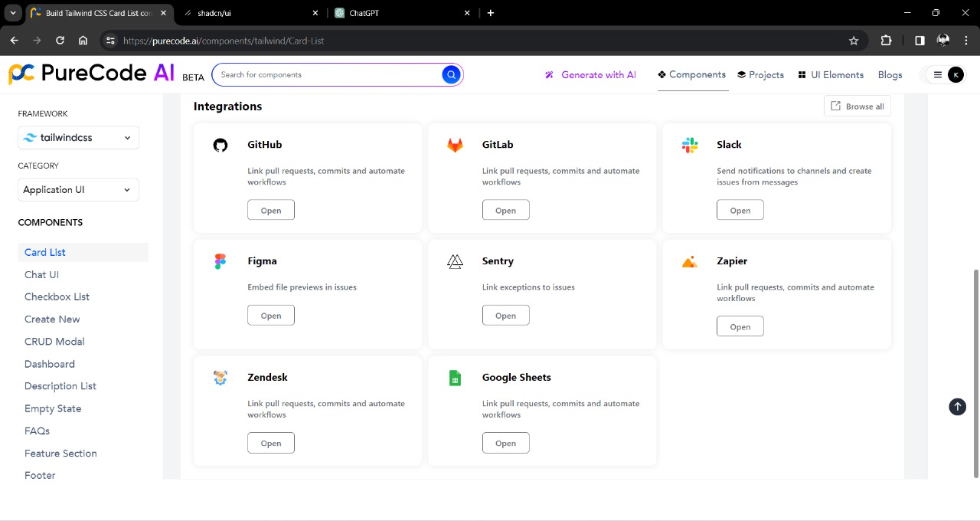Click Open button on GitHub card
Image resolution: width=980 pixels, height=521 pixels.
(x=271, y=211)
